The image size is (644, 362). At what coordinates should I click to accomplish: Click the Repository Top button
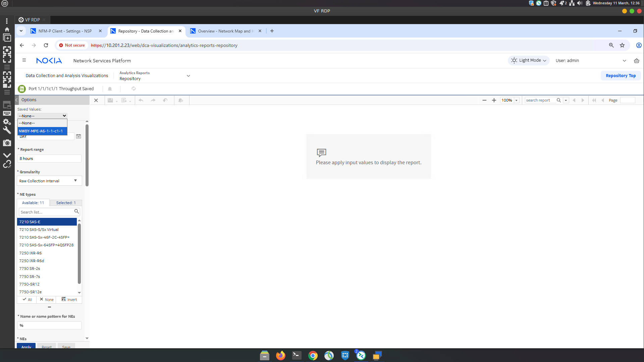click(x=621, y=76)
